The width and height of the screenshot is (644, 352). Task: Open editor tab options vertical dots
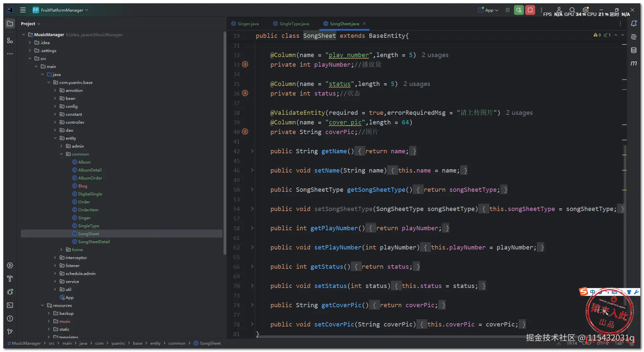point(620,24)
